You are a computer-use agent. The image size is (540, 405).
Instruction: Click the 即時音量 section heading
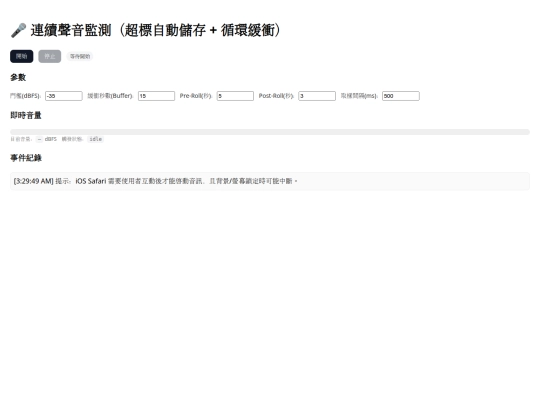[26, 115]
